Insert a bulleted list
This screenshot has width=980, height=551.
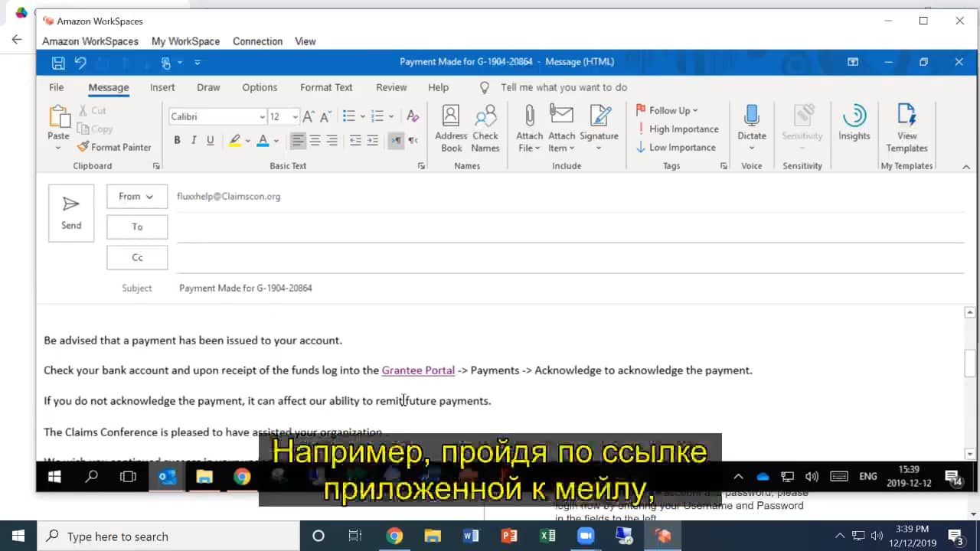(x=349, y=116)
